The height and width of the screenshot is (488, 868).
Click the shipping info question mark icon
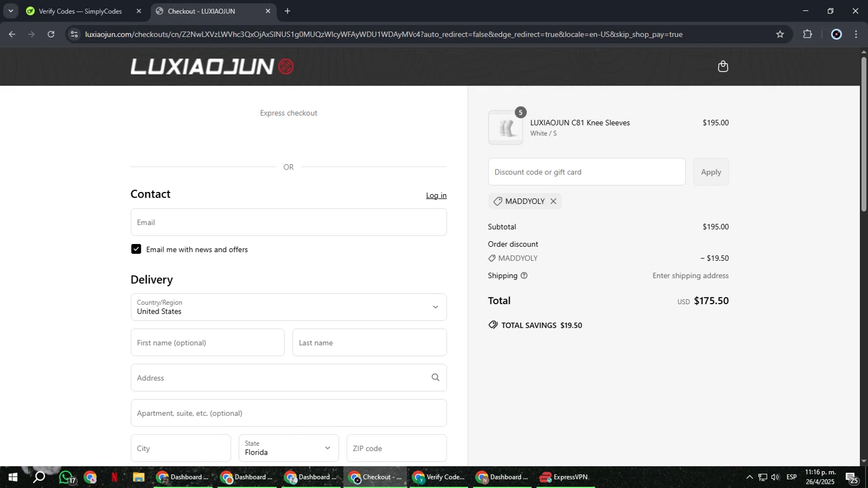pyautogui.click(x=524, y=276)
